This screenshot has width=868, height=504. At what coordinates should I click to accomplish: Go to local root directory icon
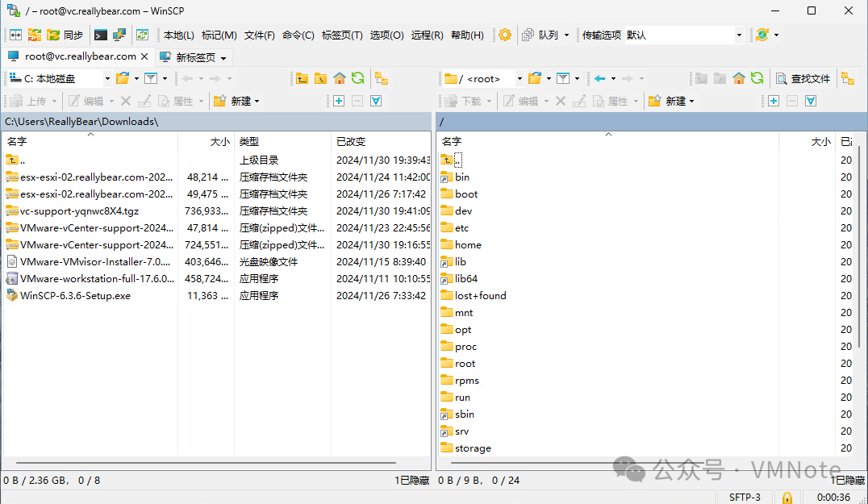click(x=320, y=78)
